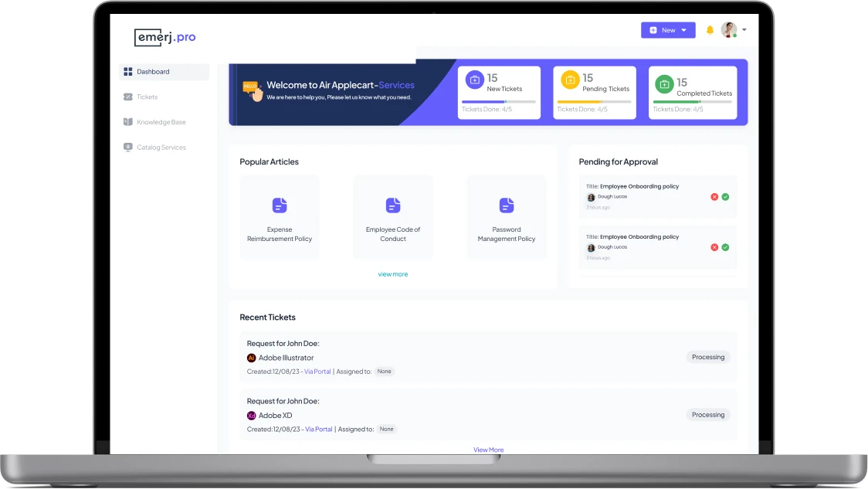Expand the New button dropdown arrow
868x489 pixels.
(x=684, y=29)
